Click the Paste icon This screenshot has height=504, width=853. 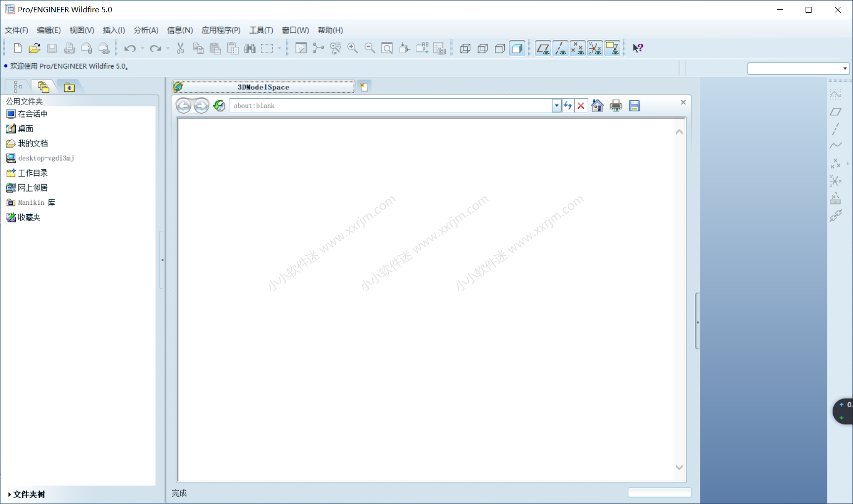pyautogui.click(x=215, y=48)
